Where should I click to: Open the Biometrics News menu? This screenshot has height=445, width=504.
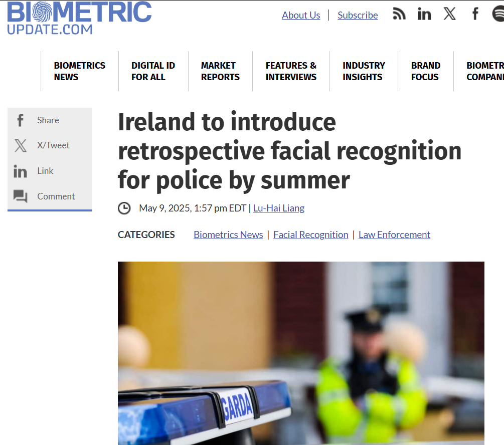[80, 71]
